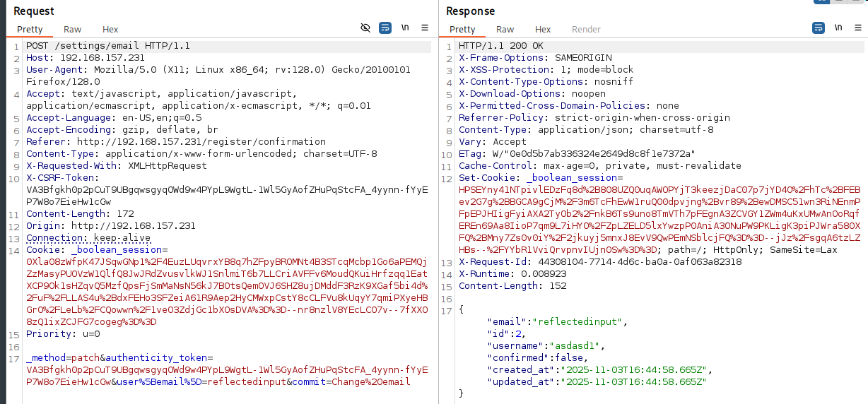Viewport: 868px width, 404px height.
Task: Click the POST /settings/email request line
Action: pyautogui.click(x=107, y=46)
